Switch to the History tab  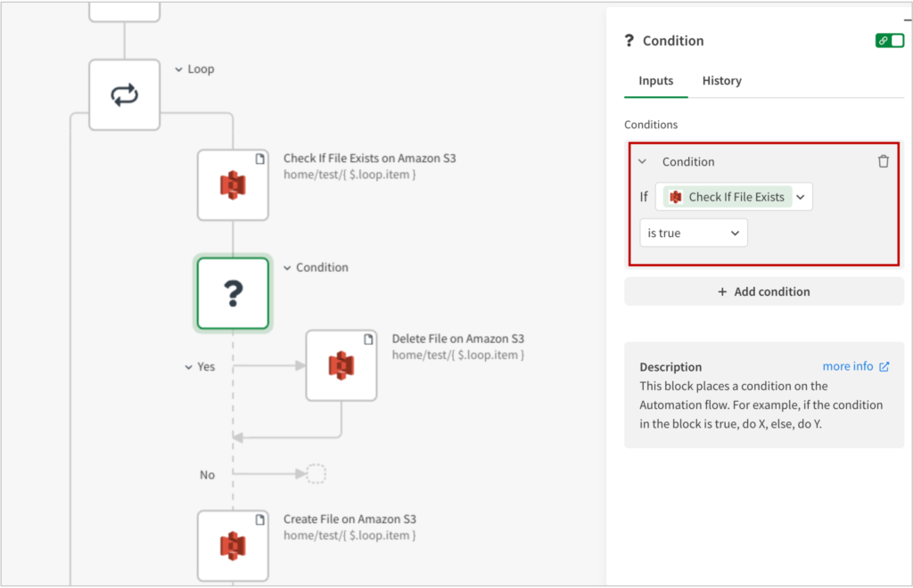[721, 81]
